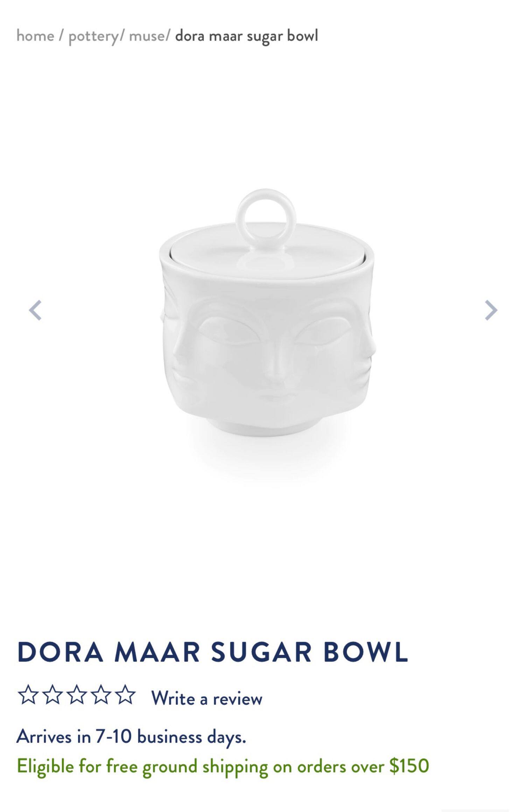Show the next product image

point(491,310)
